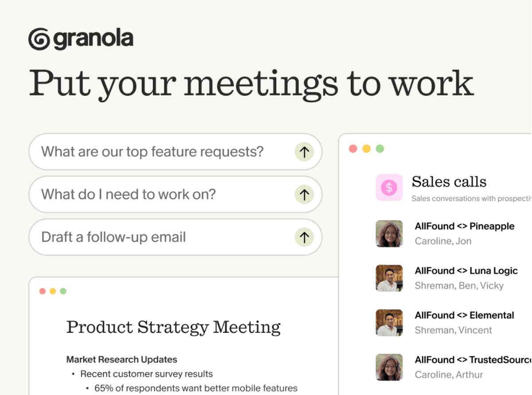Click the Product Strategy Meeting title
This screenshot has width=532, height=395.
click(173, 327)
